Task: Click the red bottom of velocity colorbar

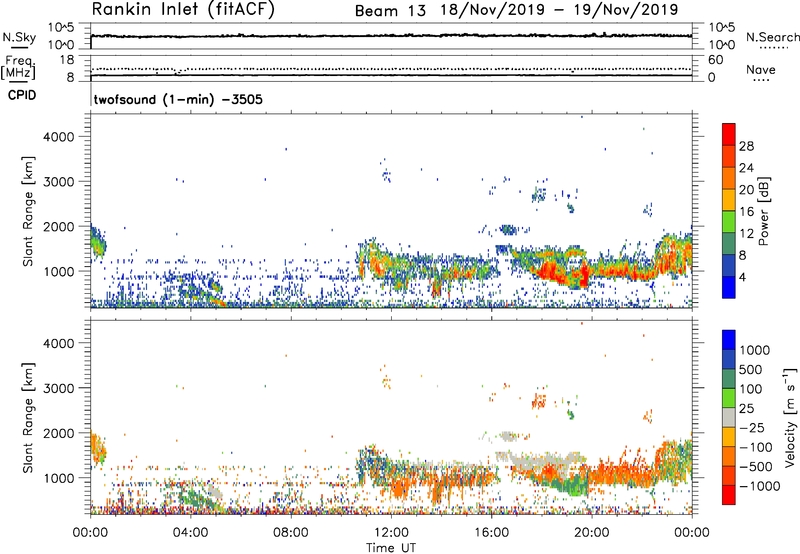Action: [729, 495]
